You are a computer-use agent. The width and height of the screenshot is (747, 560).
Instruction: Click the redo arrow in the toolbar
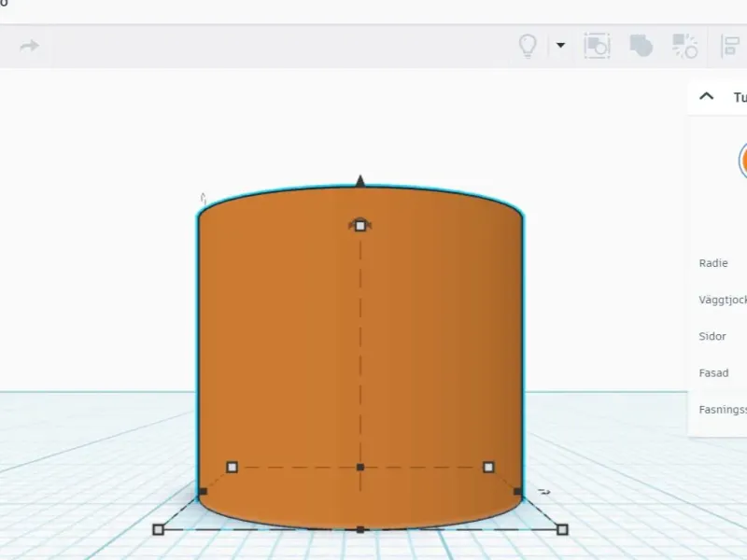click(x=30, y=46)
